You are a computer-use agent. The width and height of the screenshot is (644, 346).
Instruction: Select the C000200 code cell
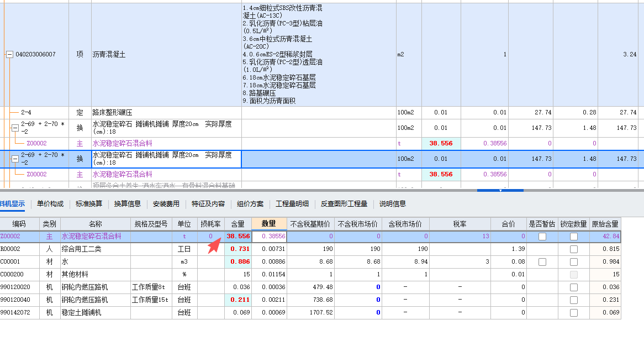click(x=19, y=275)
